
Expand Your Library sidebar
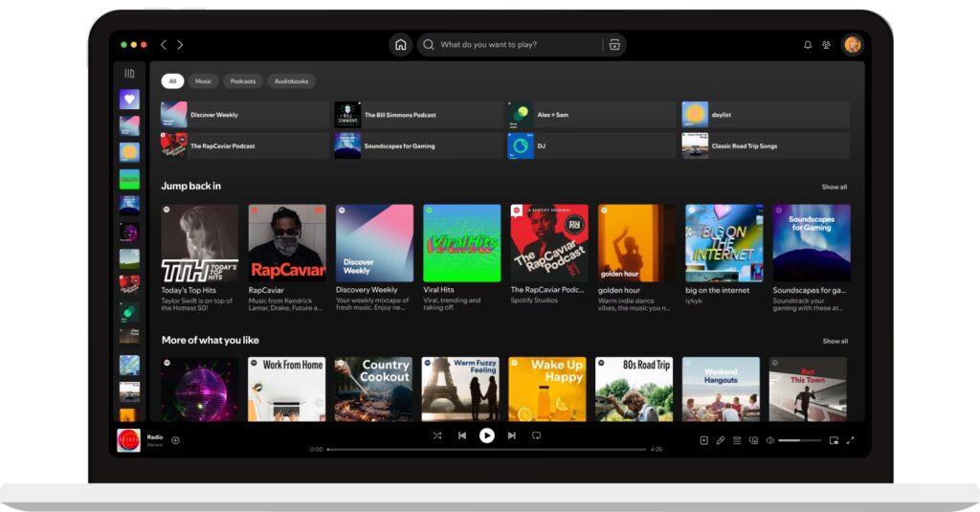tap(129, 74)
